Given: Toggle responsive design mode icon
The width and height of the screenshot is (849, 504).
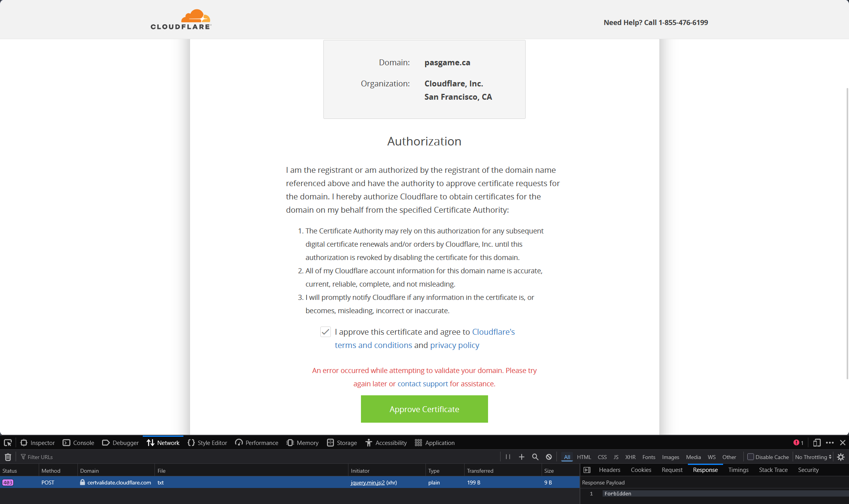Looking at the screenshot, I should point(817,443).
